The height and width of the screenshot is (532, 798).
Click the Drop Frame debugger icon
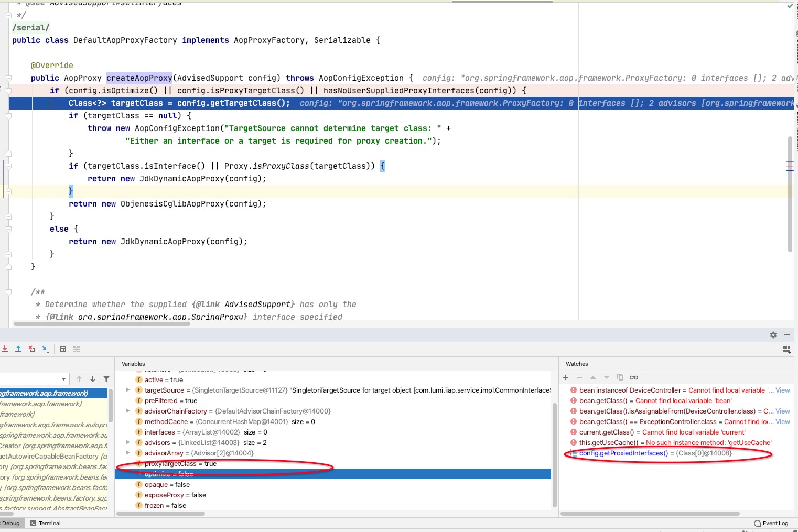pos(32,349)
